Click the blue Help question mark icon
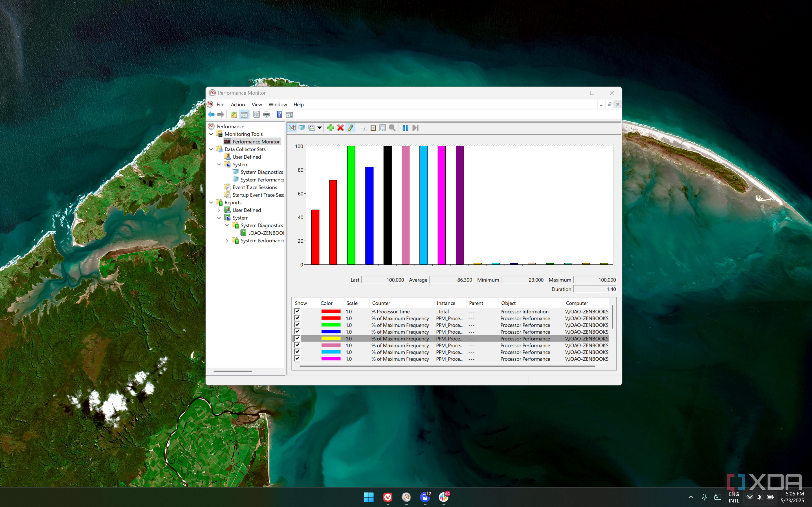Screen dimensions: 812x507 pyautogui.click(x=279, y=115)
